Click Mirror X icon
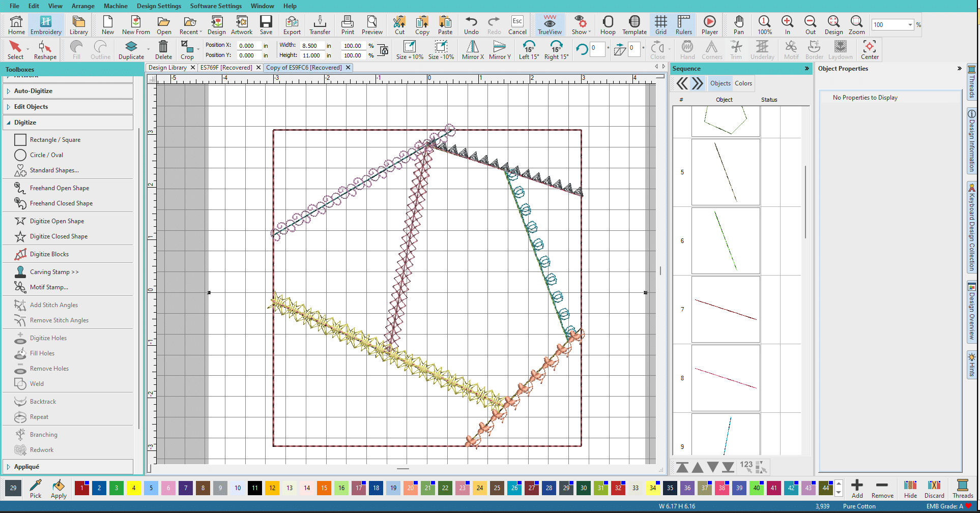Image resolution: width=980 pixels, height=513 pixels. click(x=473, y=50)
